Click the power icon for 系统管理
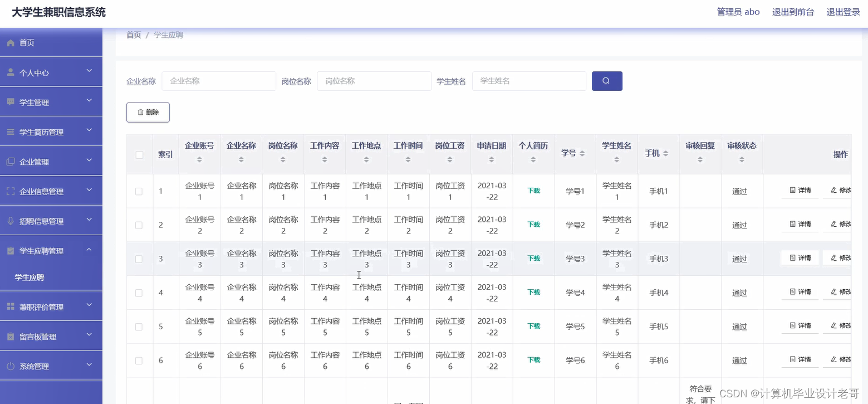The height and width of the screenshot is (404, 868). (x=11, y=366)
